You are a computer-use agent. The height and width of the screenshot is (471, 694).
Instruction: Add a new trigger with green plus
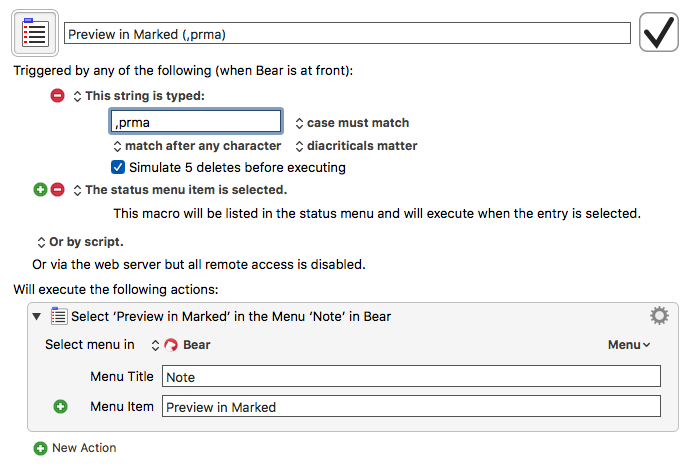(40, 190)
